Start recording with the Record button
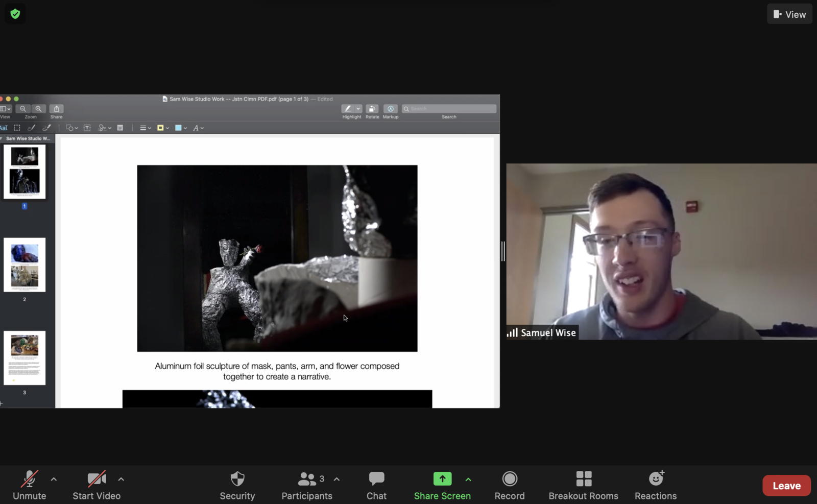This screenshot has width=817, height=504. point(510,485)
